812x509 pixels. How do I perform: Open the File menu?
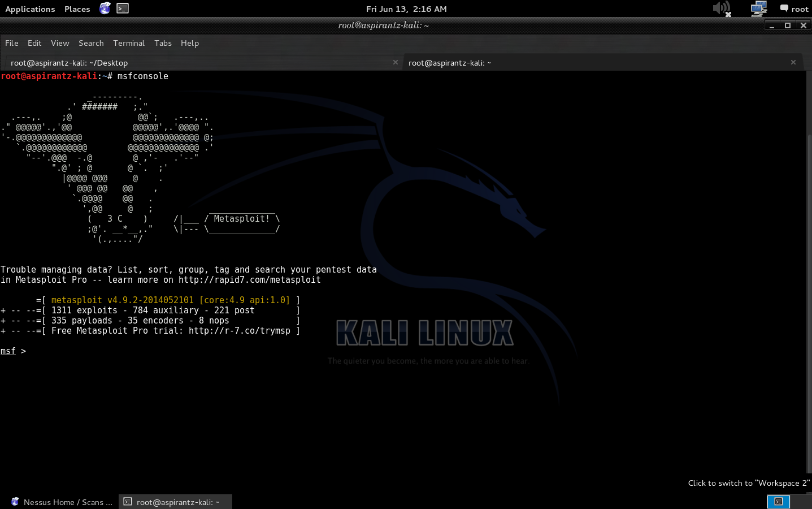(x=12, y=43)
